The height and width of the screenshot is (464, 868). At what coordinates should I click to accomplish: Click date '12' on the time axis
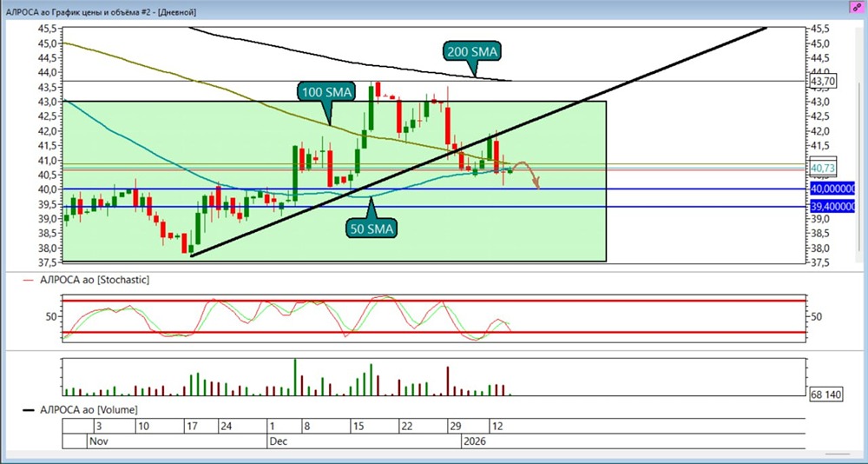[x=496, y=427]
